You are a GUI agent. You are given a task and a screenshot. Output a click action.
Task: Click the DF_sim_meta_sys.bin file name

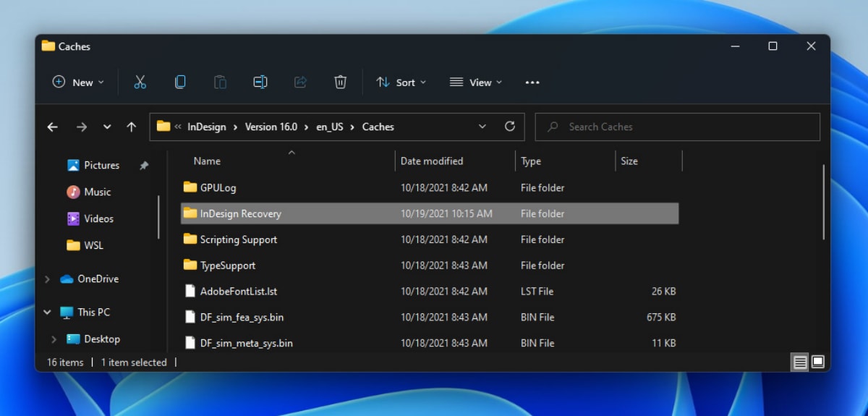coord(247,343)
